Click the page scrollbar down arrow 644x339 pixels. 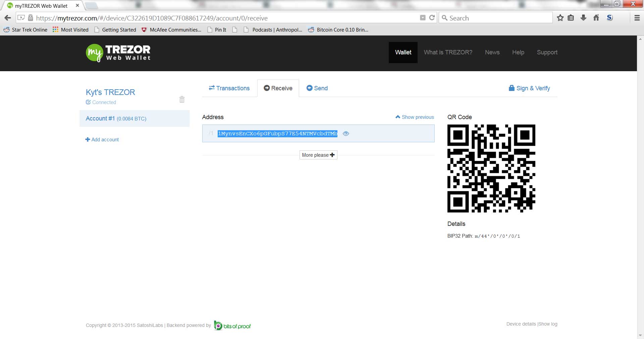click(x=640, y=335)
